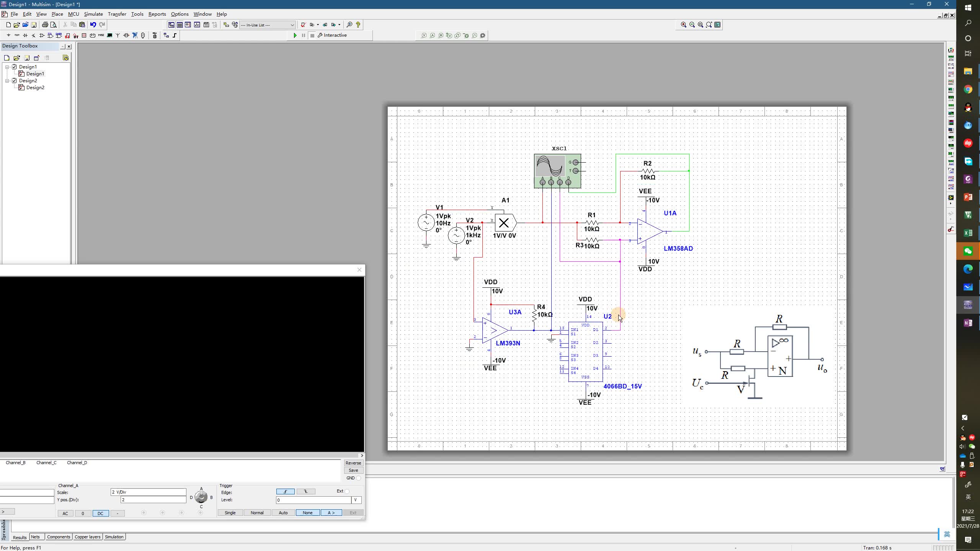Click the Find Examples magnifier icon

350,25
